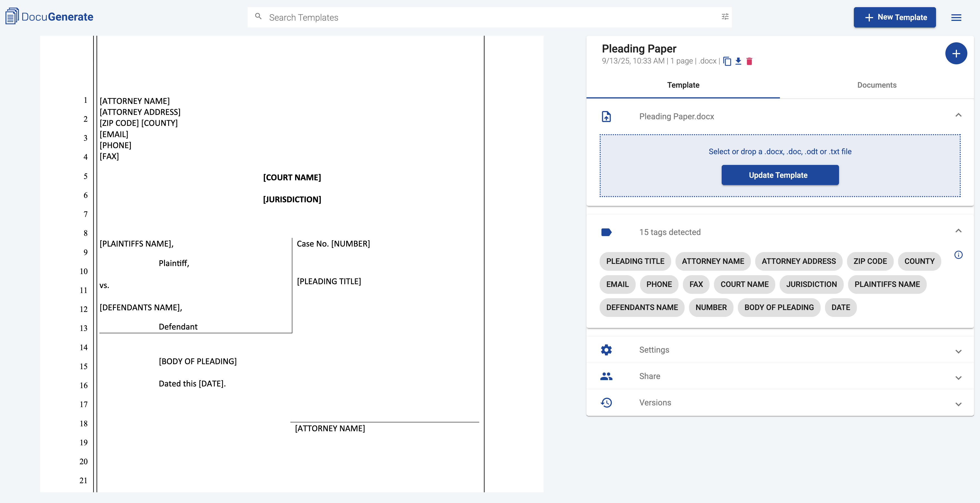Click '[ATTORNEY ADDRESS]' in document preview
Screen dimensions: 980x503
point(140,112)
